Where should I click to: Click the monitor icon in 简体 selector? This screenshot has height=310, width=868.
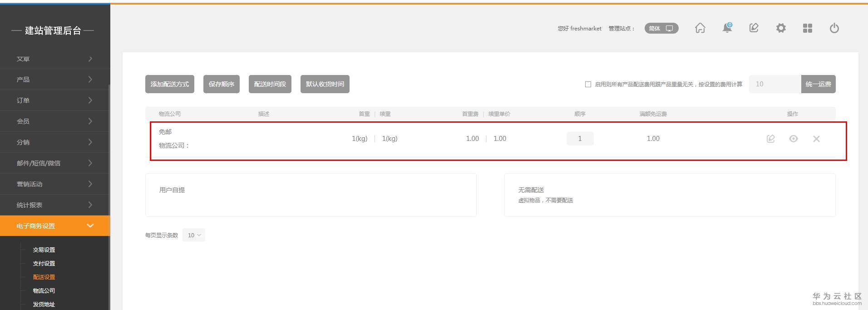(669, 28)
